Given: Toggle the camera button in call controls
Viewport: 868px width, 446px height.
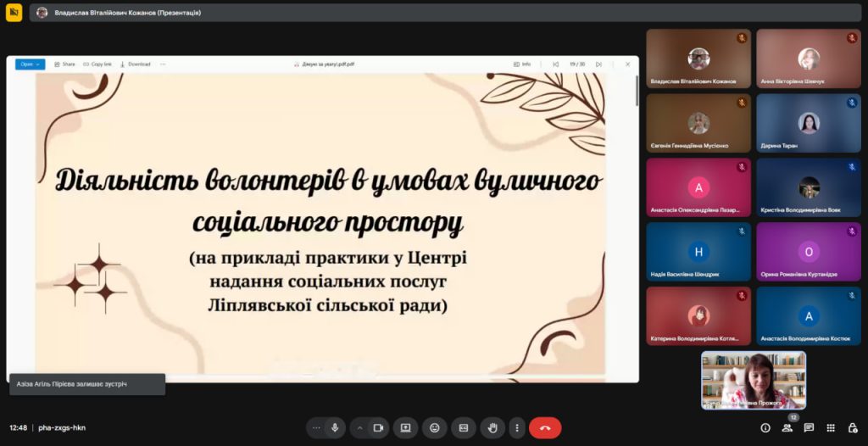Looking at the screenshot, I should coord(378,428).
